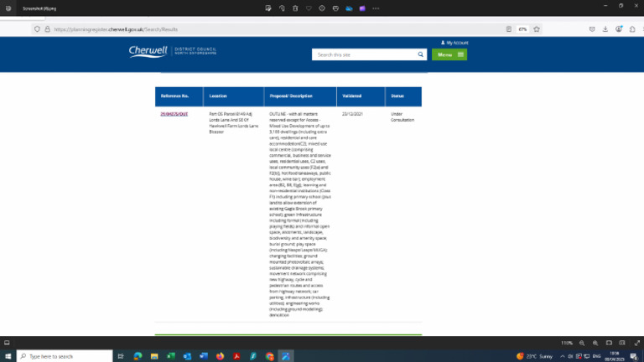This screenshot has width=644, height=362.
Task: Click the 110% zoom percentage in Photos
Action: 567,343
